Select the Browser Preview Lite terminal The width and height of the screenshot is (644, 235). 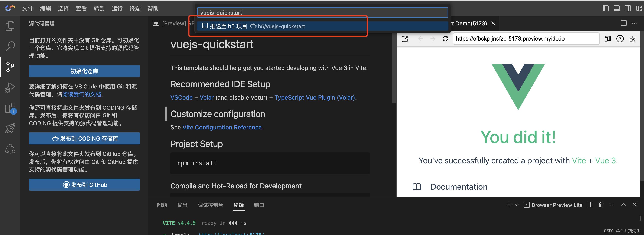(x=553, y=205)
